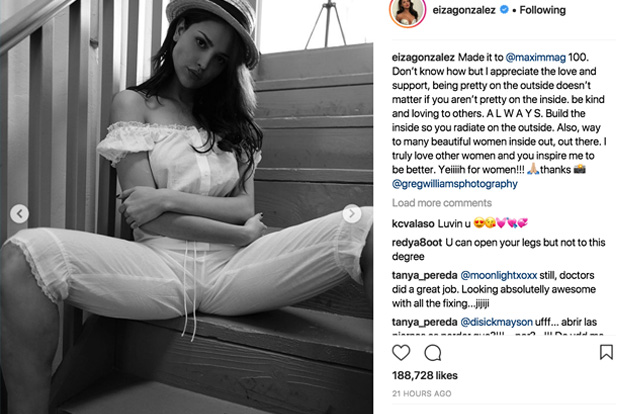Visit redya8oot commenter profile
Viewport: 621px width, 414px height.
417,242
